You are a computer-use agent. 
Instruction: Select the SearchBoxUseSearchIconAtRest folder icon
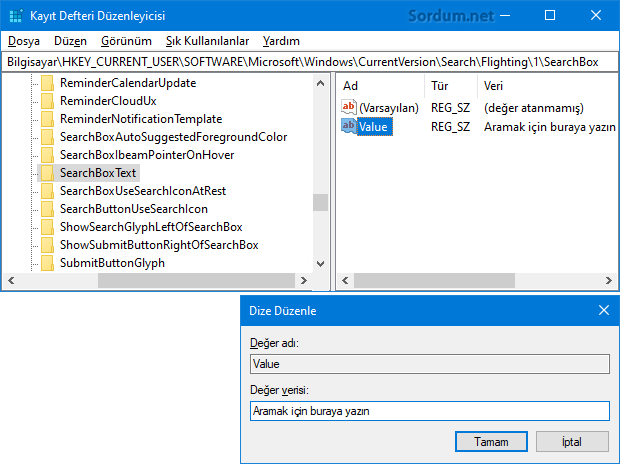(x=47, y=191)
